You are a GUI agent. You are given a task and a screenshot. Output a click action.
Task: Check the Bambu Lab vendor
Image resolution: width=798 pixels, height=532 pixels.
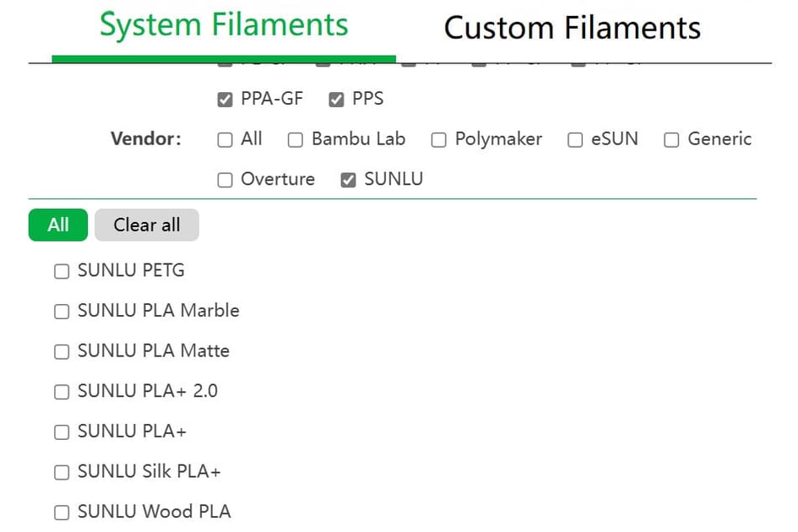coord(296,140)
